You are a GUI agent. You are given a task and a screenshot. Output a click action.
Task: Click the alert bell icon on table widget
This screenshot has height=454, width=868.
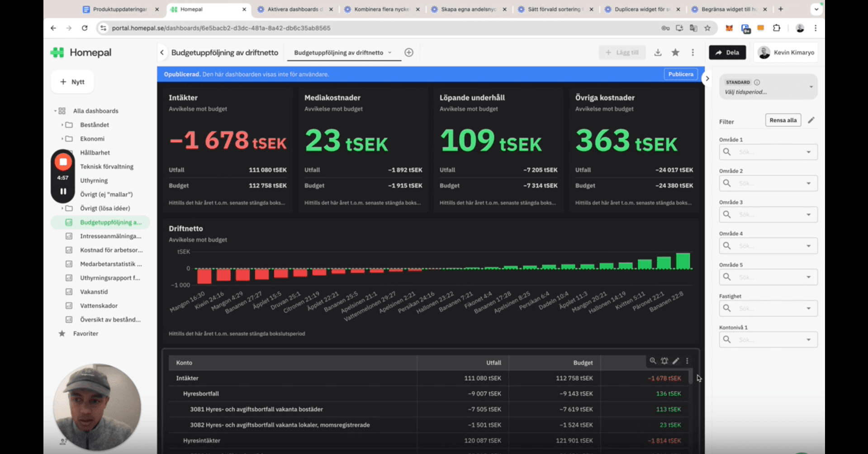click(x=664, y=361)
